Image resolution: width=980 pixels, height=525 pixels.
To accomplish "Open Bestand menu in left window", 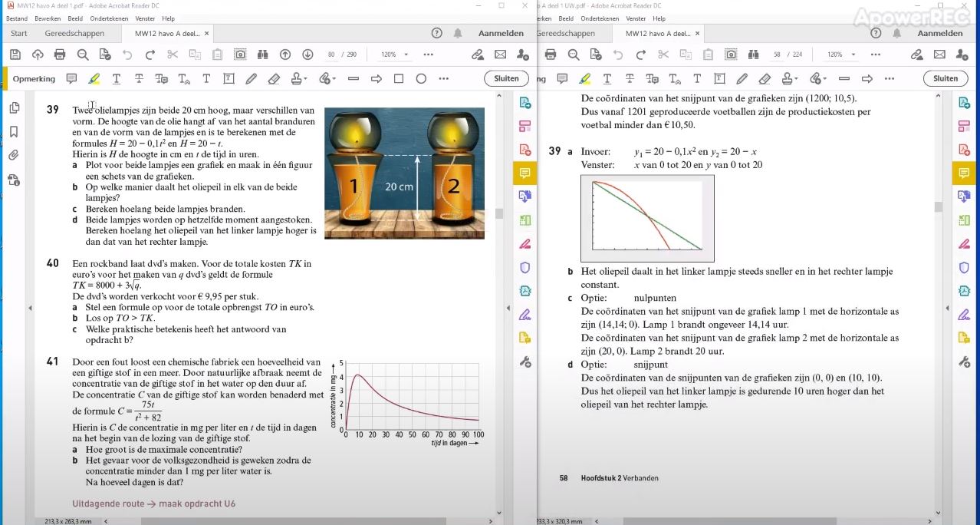I will click(17, 18).
